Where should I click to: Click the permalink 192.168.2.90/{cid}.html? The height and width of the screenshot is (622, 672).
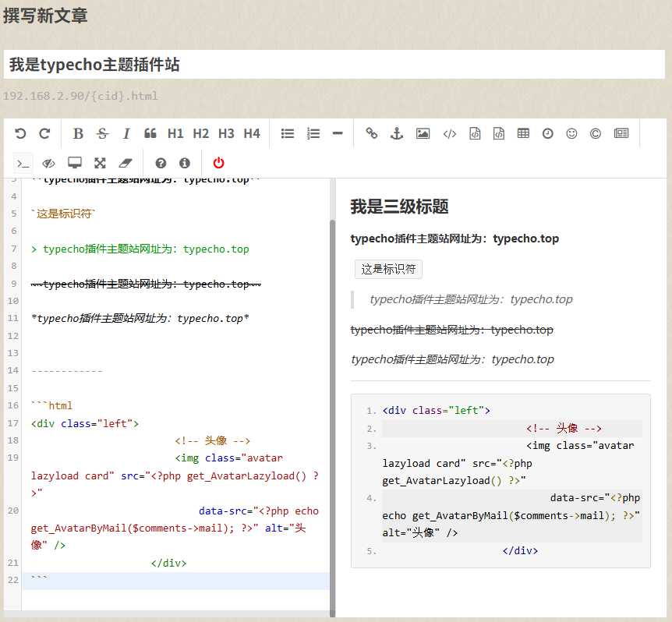(80, 96)
